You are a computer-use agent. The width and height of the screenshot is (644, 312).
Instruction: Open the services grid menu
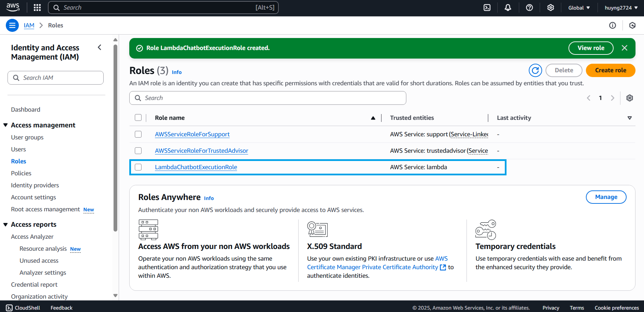[x=37, y=8]
